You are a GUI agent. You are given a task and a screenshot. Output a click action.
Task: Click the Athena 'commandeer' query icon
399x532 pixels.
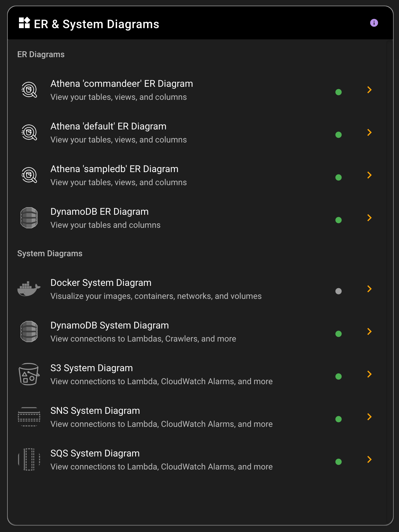[29, 90]
